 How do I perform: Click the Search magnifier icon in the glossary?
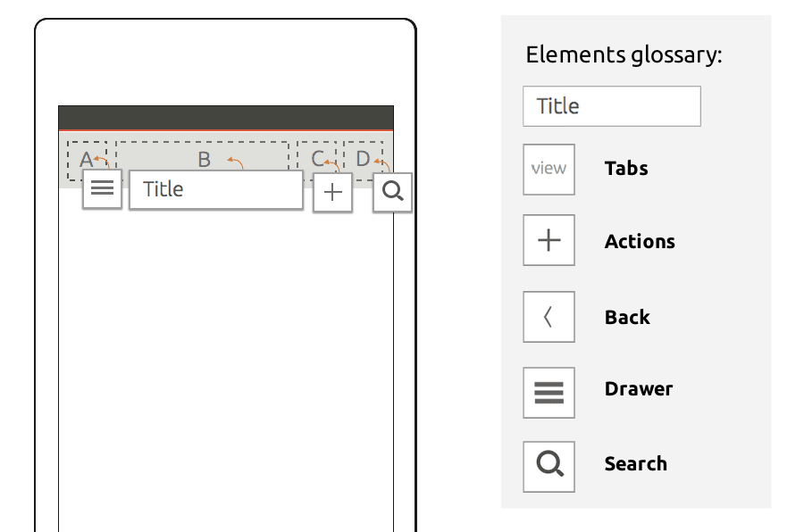point(549,465)
